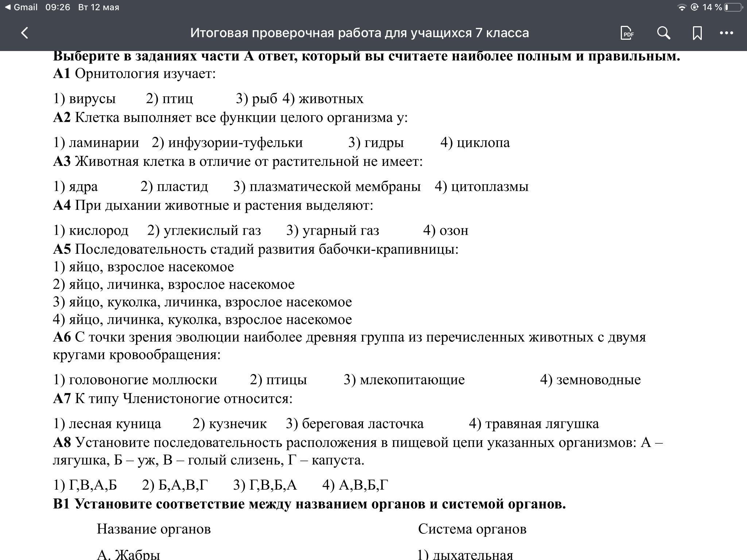Return to Gmail via status bar
This screenshot has height=560, width=747.
coord(21,7)
